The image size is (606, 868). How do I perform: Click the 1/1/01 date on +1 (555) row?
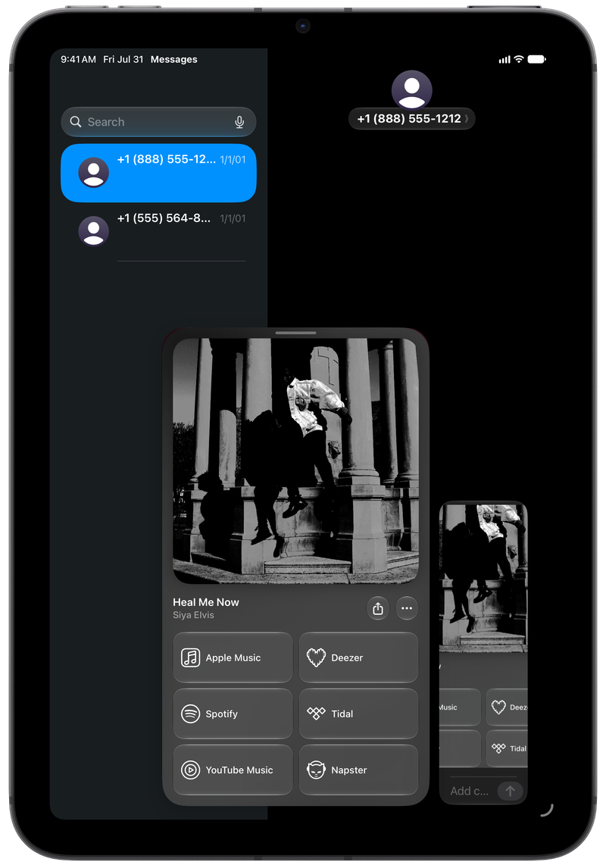tap(233, 219)
